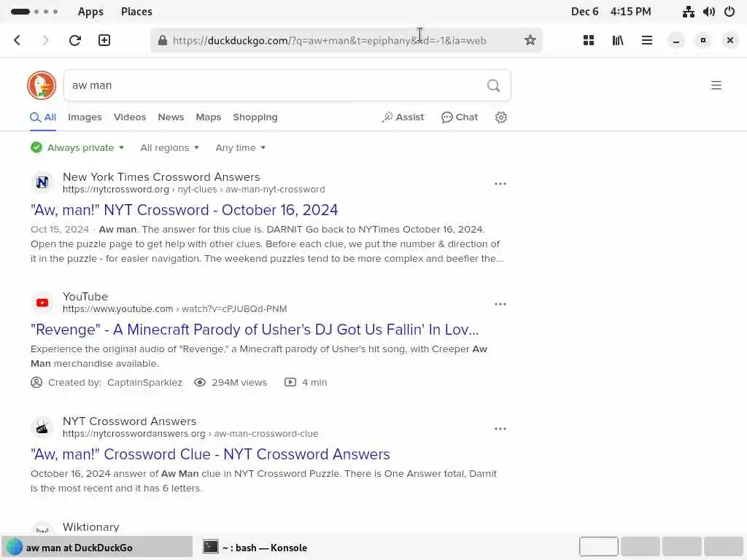Screen dimensions: 747x560
Task: Open options for the YouTube result
Action: point(500,304)
